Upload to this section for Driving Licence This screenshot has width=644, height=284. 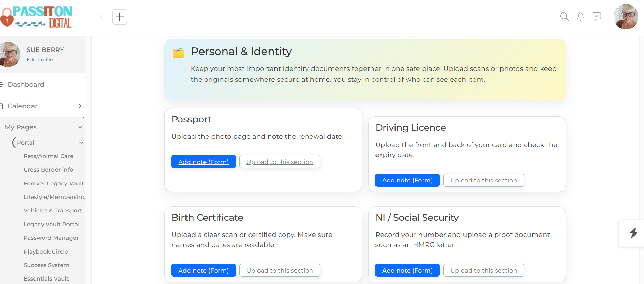(483, 180)
